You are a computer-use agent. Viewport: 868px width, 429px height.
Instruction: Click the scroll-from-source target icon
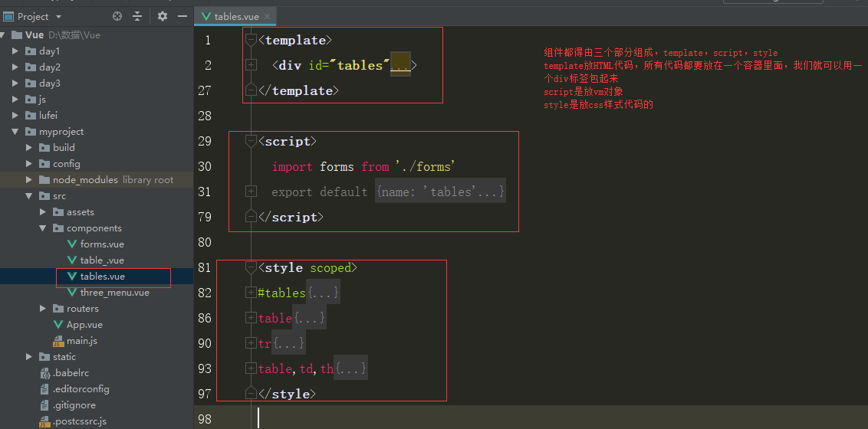click(x=117, y=17)
